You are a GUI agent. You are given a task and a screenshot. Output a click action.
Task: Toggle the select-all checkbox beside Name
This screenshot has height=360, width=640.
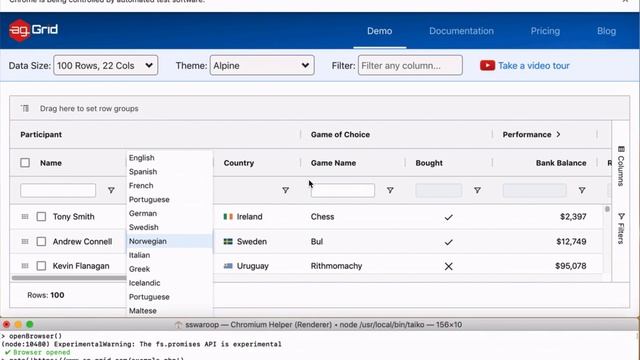[25, 163]
